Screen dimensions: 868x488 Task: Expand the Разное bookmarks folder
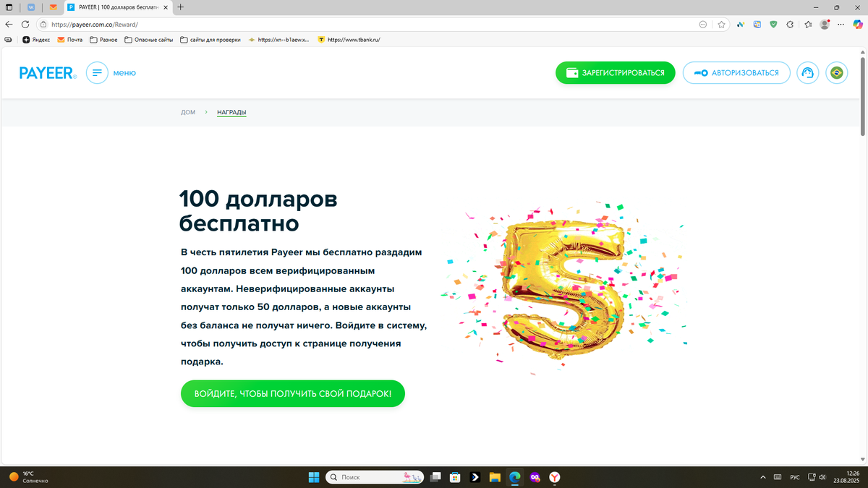tap(103, 40)
